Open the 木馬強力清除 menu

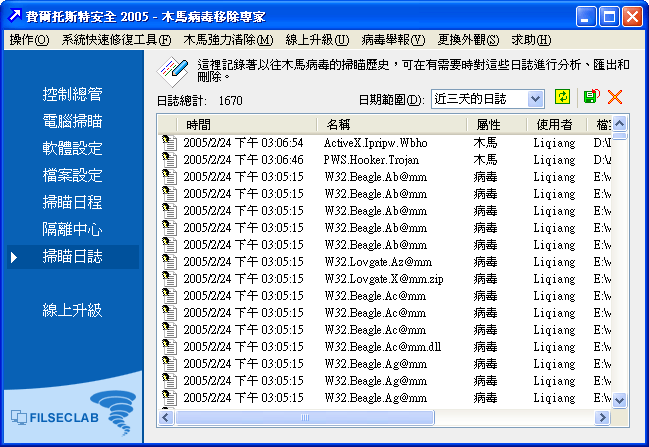tap(228, 40)
